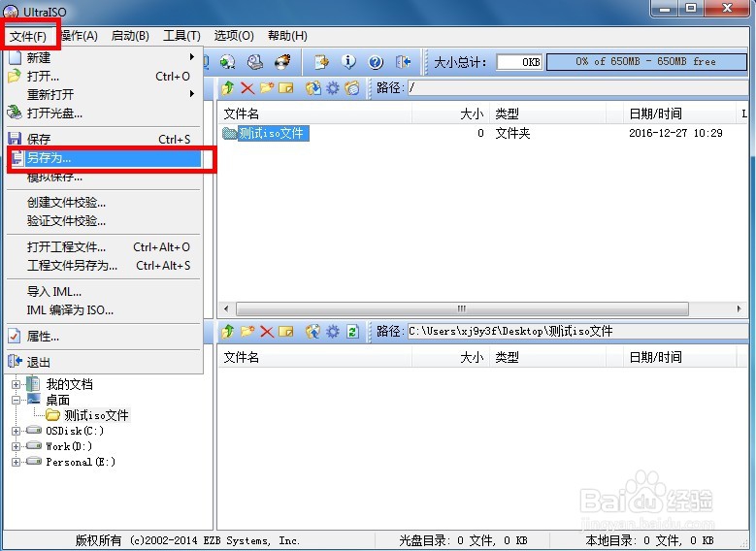
Task: Expand Work(D:) tree node
Action: point(16,446)
